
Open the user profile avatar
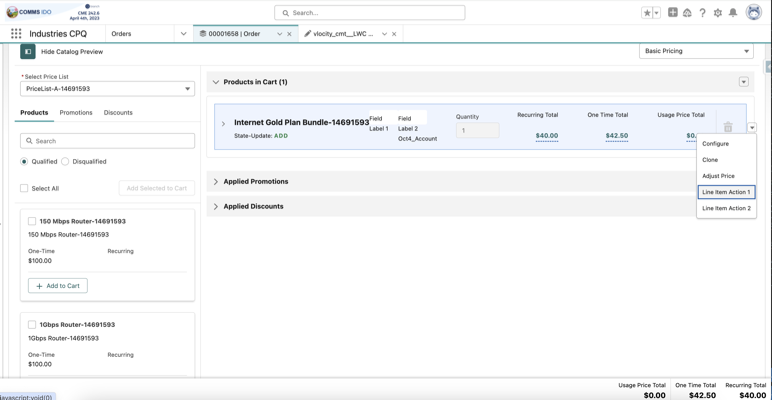[x=754, y=12]
